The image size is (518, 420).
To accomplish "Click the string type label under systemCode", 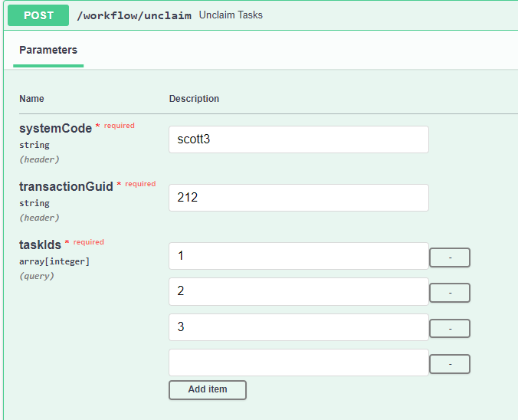I will pyautogui.click(x=34, y=145).
